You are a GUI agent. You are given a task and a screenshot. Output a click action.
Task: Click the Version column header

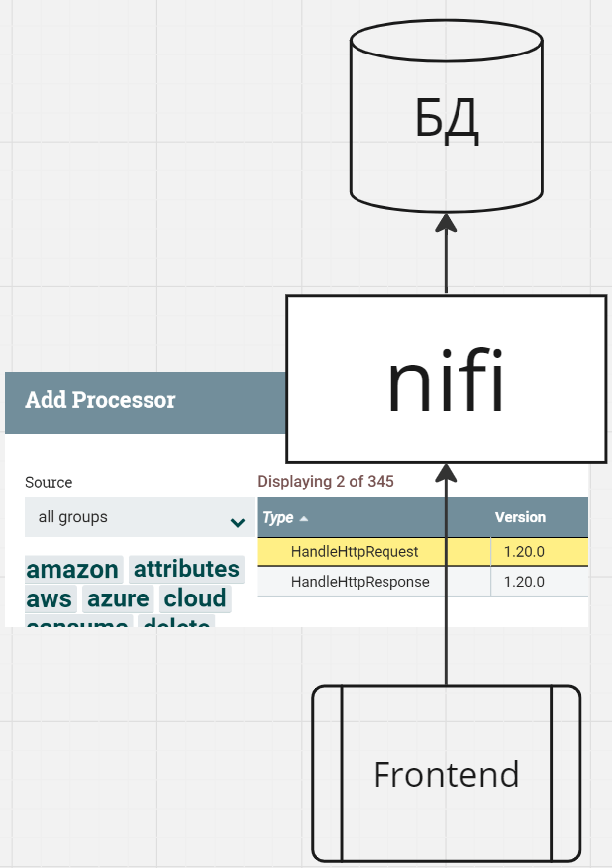pyautogui.click(x=520, y=517)
